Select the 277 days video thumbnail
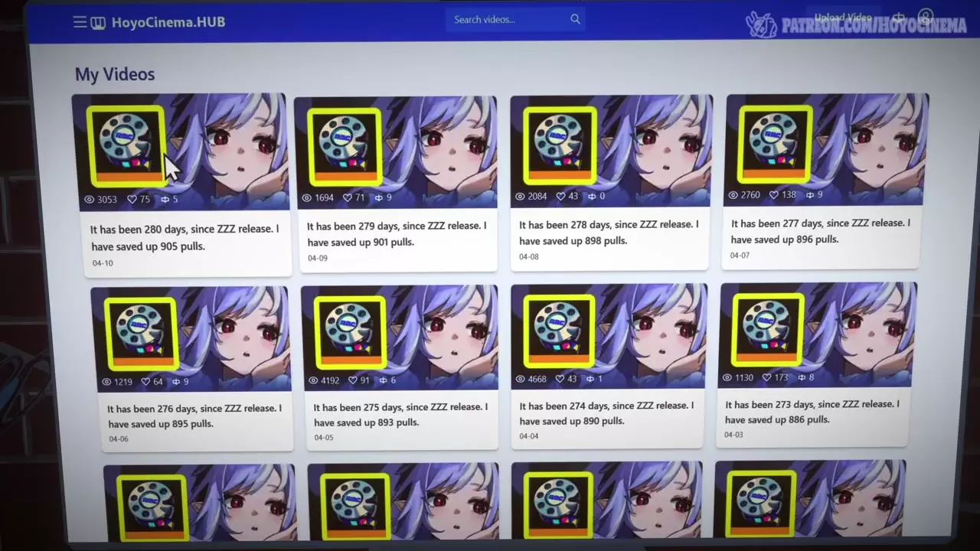 tap(825, 145)
